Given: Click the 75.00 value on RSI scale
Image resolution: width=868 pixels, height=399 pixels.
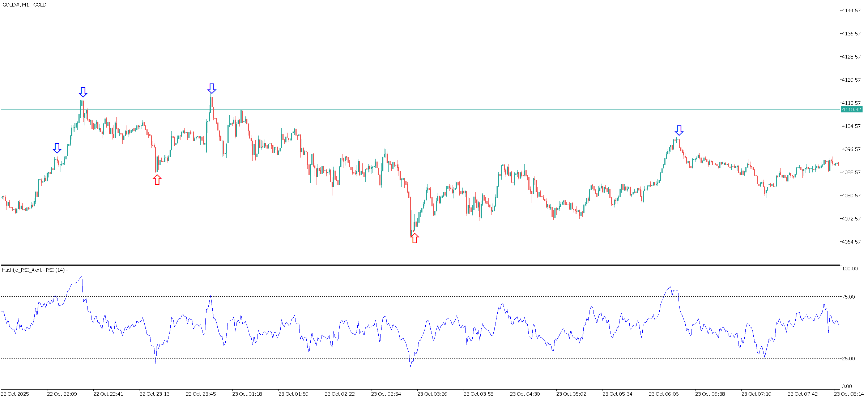Looking at the screenshot, I should pos(848,297).
